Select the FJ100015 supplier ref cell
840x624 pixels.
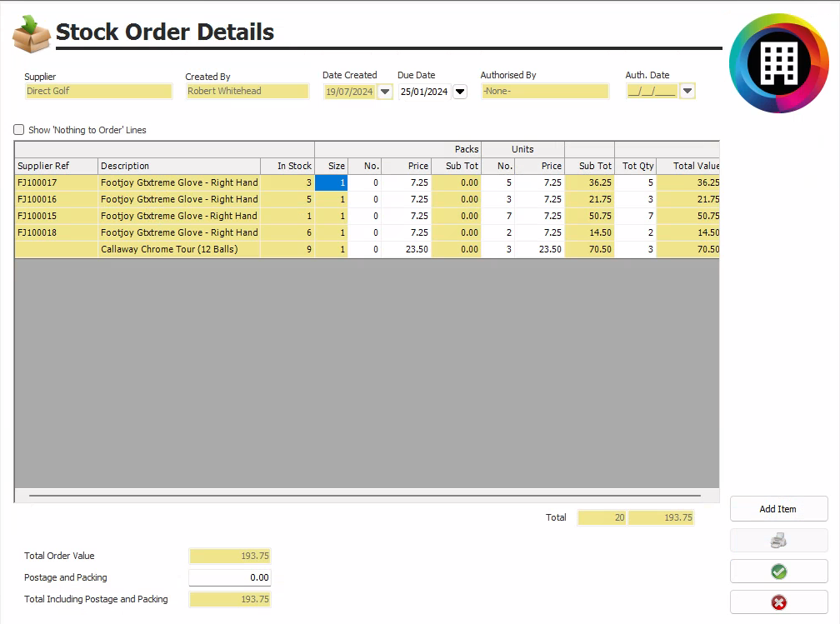tap(57, 216)
